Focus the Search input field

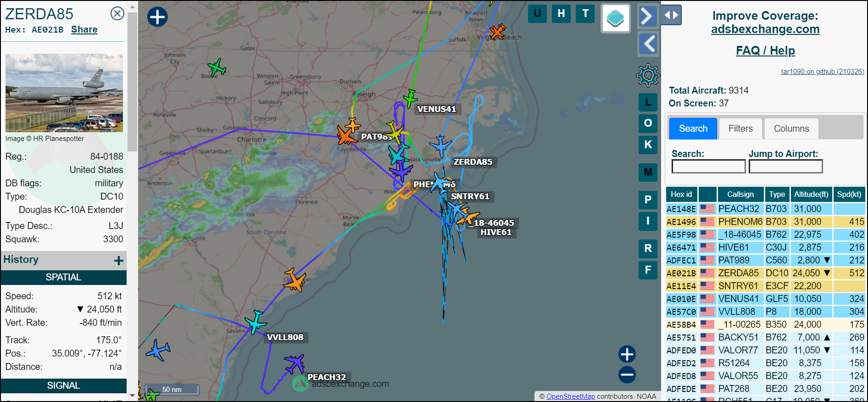click(708, 166)
